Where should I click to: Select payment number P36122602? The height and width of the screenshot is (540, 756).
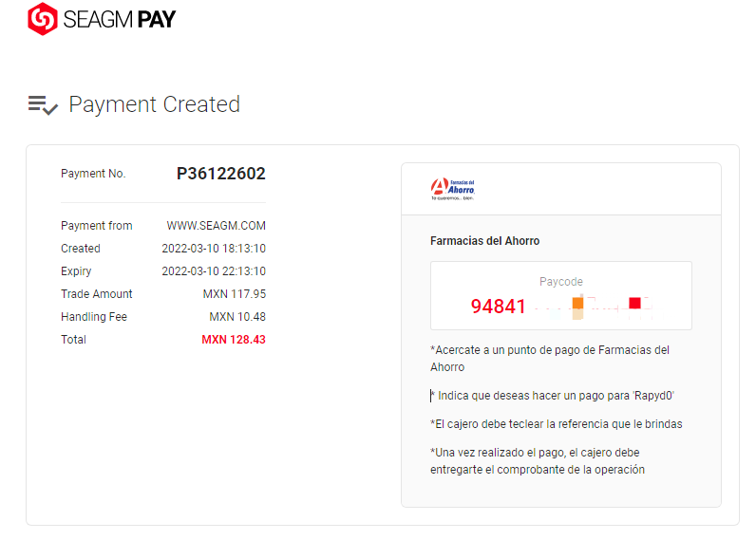(x=221, y=174)
